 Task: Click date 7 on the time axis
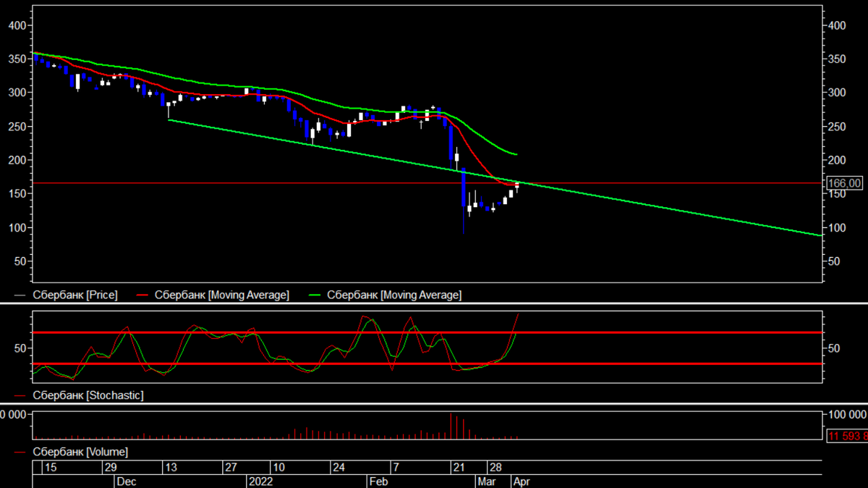(x=396, y=467)
